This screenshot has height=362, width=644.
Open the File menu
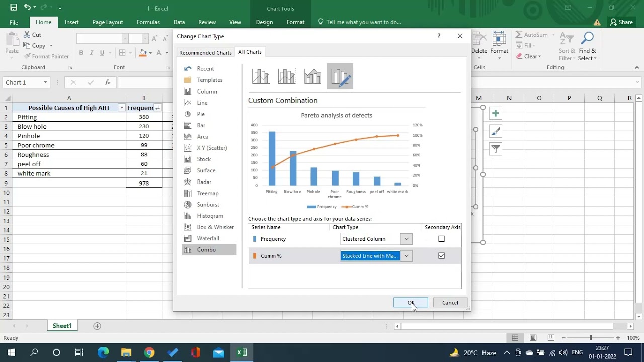pos(14,22)
